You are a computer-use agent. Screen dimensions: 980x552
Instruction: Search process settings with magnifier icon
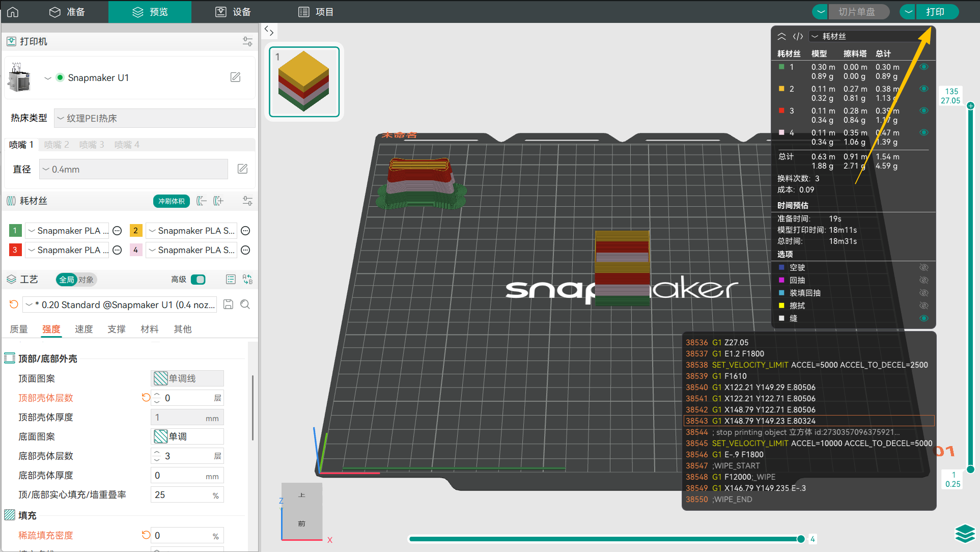(245, 305)
